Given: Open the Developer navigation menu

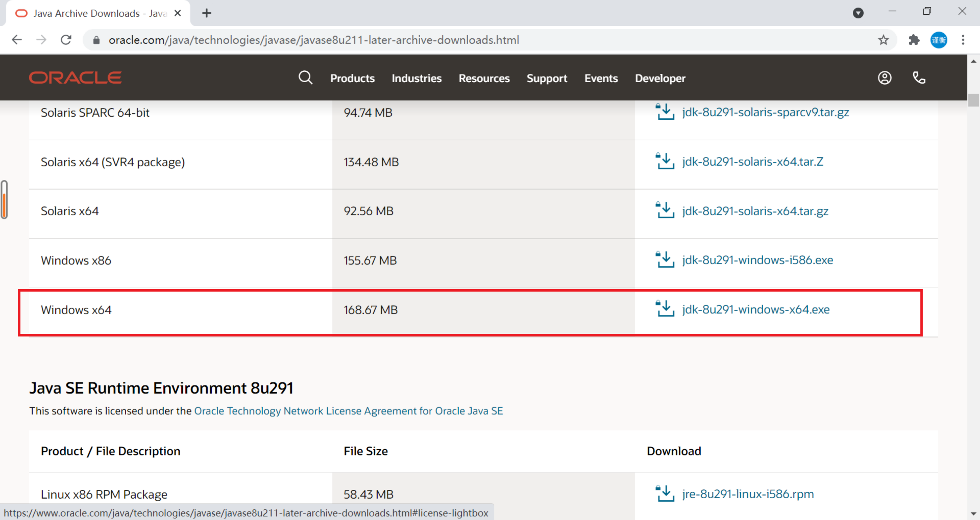Looking at the screenshot, I should 660,78.
